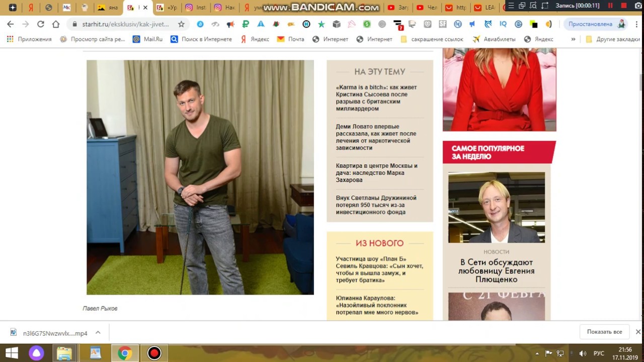Image resolution: width=644 pixels, height=362 pixels.
Task: Close the downloads bar
Action: tap(638, 332)
